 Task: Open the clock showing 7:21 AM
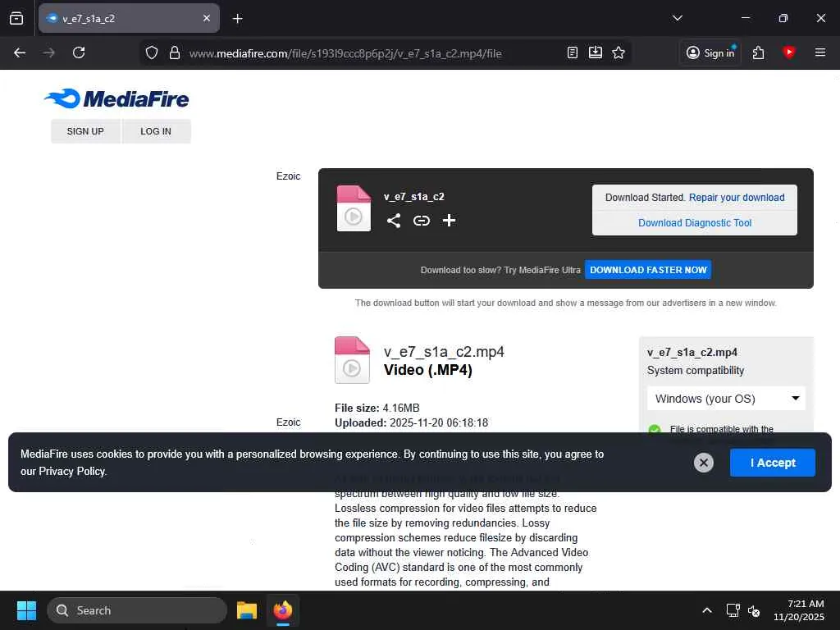(x=799, y=610)
